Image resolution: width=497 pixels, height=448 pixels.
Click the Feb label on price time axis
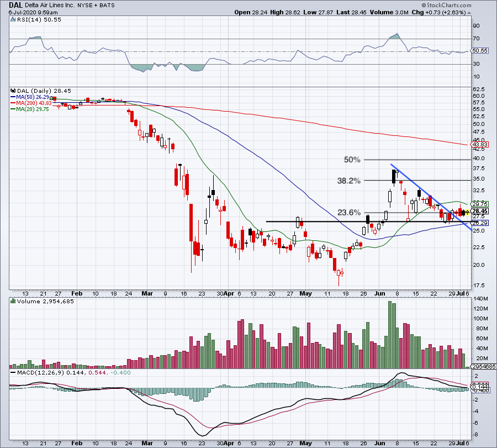pos(77,293)
